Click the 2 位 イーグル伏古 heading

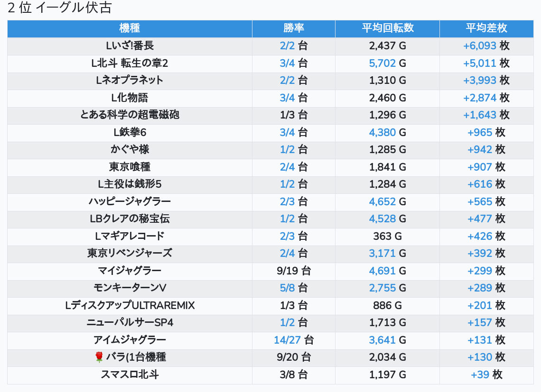click(x=60, y=8)
